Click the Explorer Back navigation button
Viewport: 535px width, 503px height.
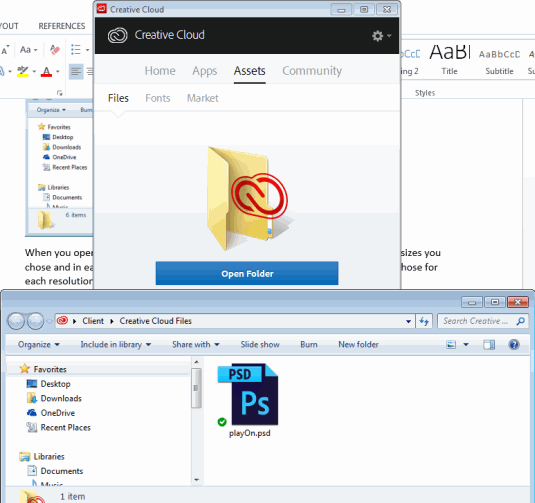[16, 321]
